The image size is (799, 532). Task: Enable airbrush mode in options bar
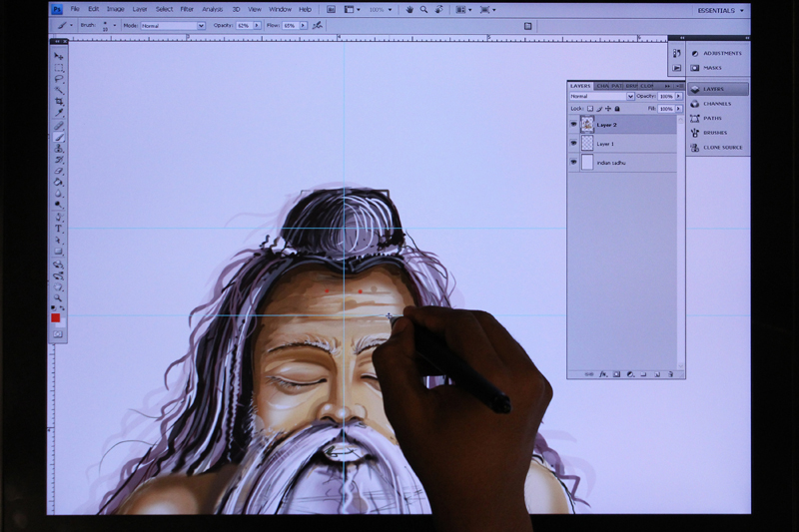click(x=318, y=25)
